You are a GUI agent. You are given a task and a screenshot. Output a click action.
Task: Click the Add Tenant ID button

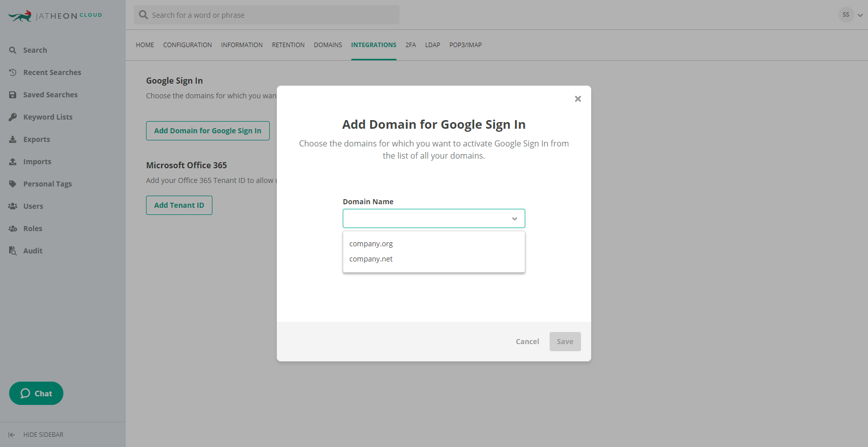179,205
